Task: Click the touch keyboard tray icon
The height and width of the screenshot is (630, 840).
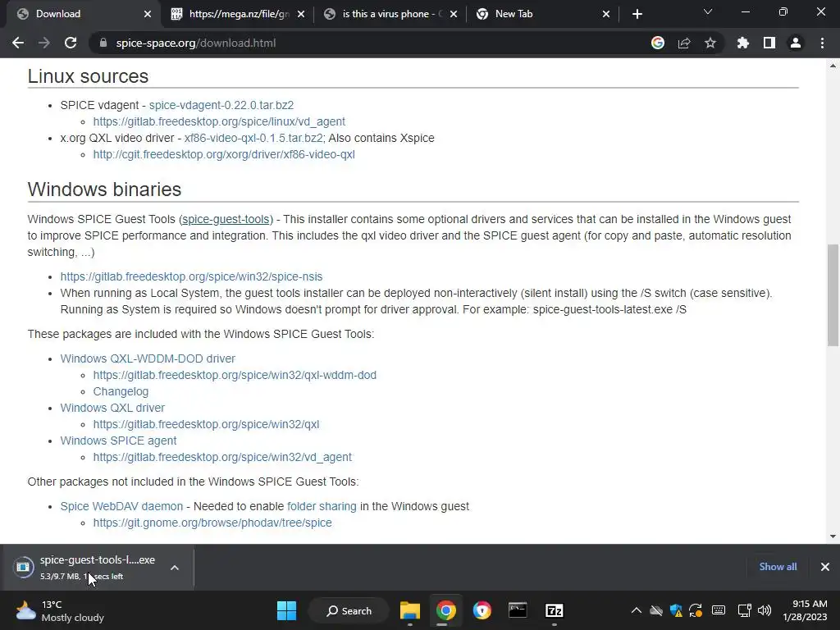Action: [x=719, y=610]
